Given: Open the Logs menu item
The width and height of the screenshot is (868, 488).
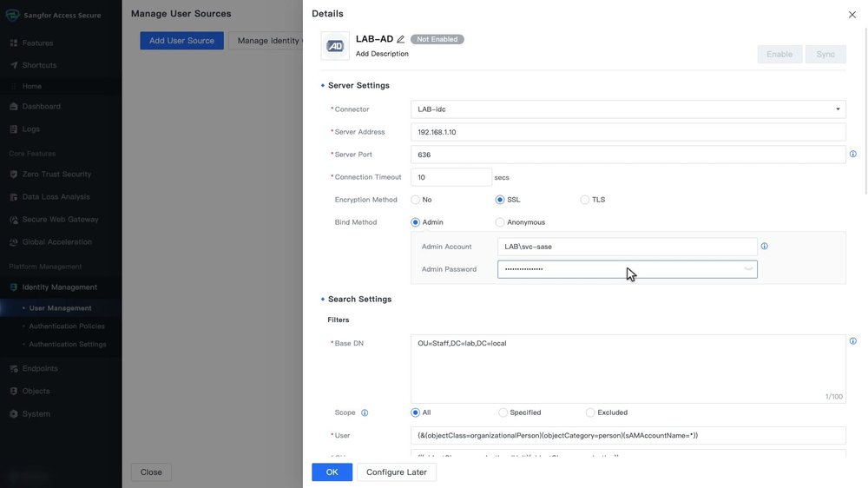Looking at the screenshot, I should 31,129.
